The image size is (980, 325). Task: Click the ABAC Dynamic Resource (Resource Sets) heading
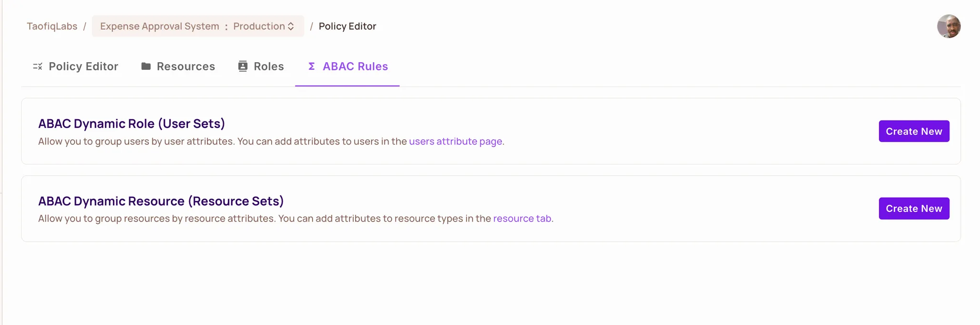[x=161, y=201]
